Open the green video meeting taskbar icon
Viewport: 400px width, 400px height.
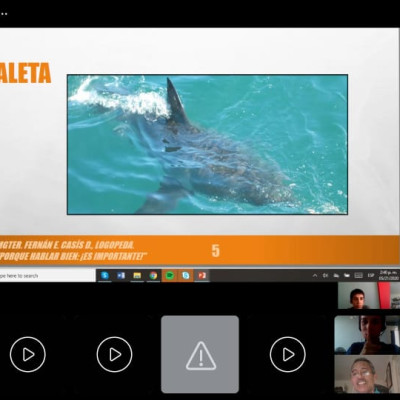(170, 276)
